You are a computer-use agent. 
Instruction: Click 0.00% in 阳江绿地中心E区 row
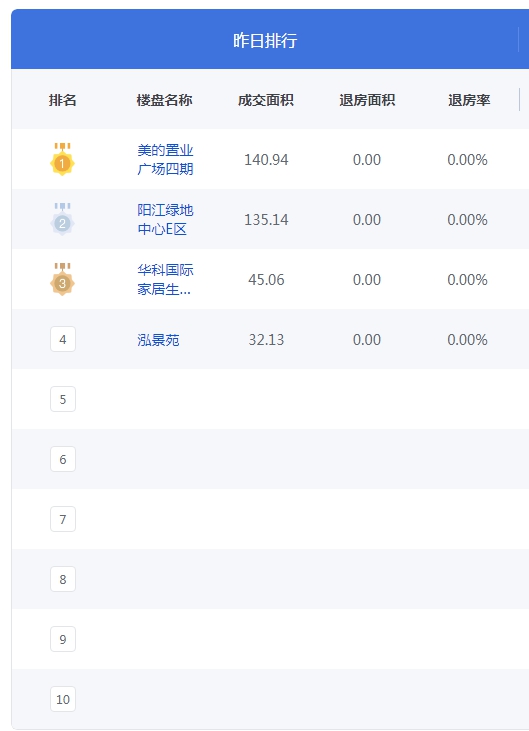coord(467,220)
